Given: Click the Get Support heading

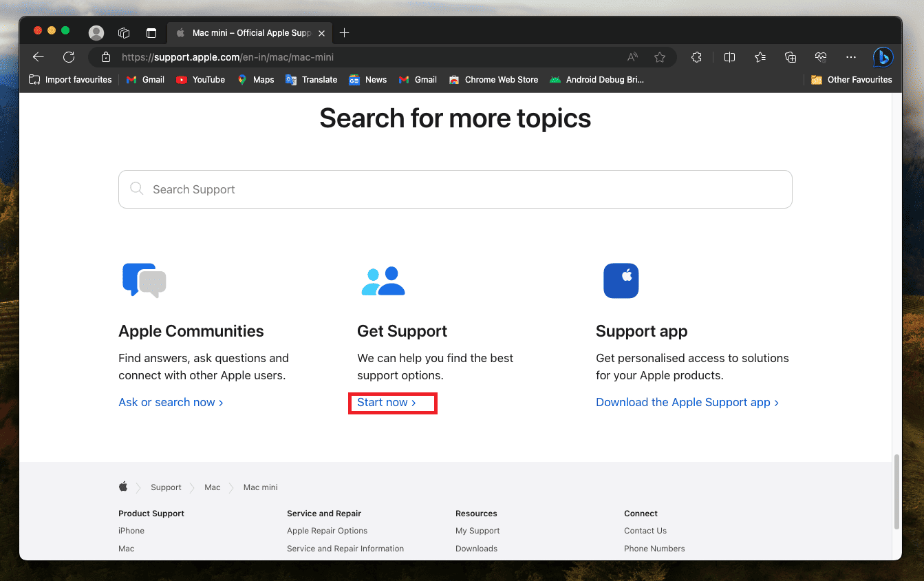Looking at the screenshot, I should point(402,331).
